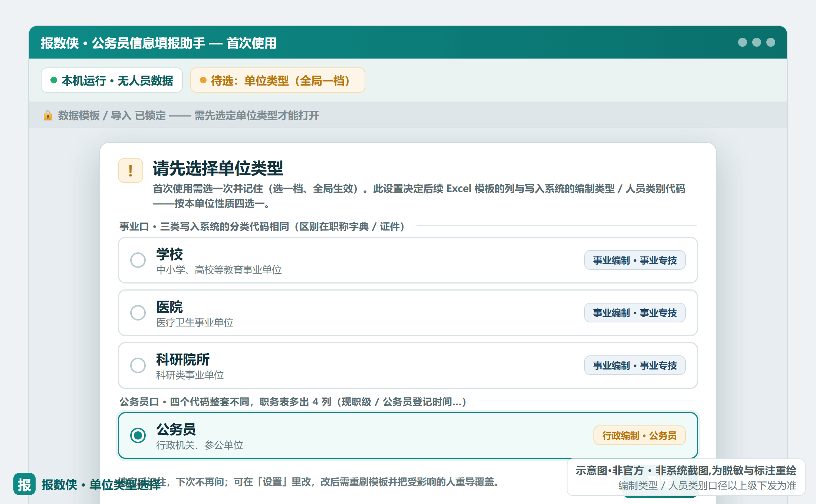Click the 行政编制·公务员 tag

tap(639, 435)
